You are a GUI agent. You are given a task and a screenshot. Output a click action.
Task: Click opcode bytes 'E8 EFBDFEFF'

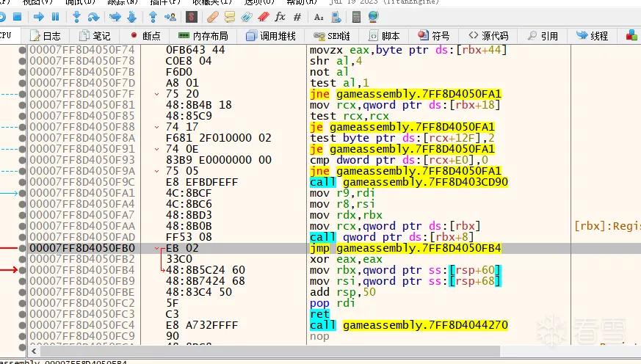202,182
